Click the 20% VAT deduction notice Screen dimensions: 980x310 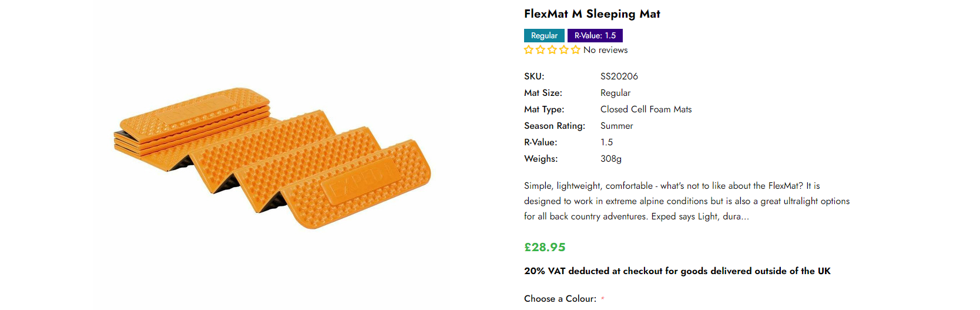[x=677, y=271]
